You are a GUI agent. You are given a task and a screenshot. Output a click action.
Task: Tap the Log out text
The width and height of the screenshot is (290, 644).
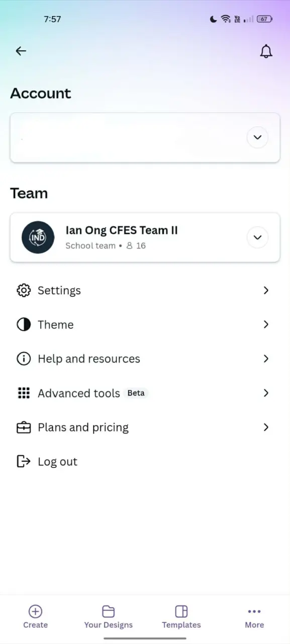(57, 462)
